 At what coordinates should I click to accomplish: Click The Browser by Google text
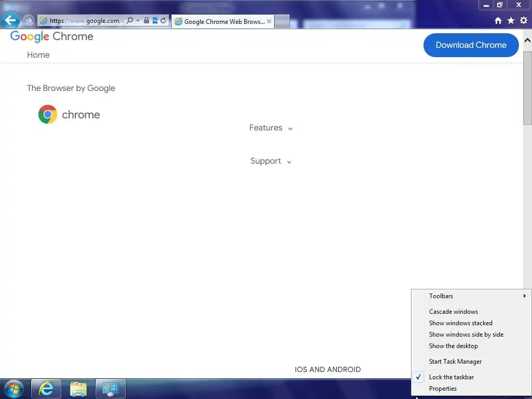[71, 88]
